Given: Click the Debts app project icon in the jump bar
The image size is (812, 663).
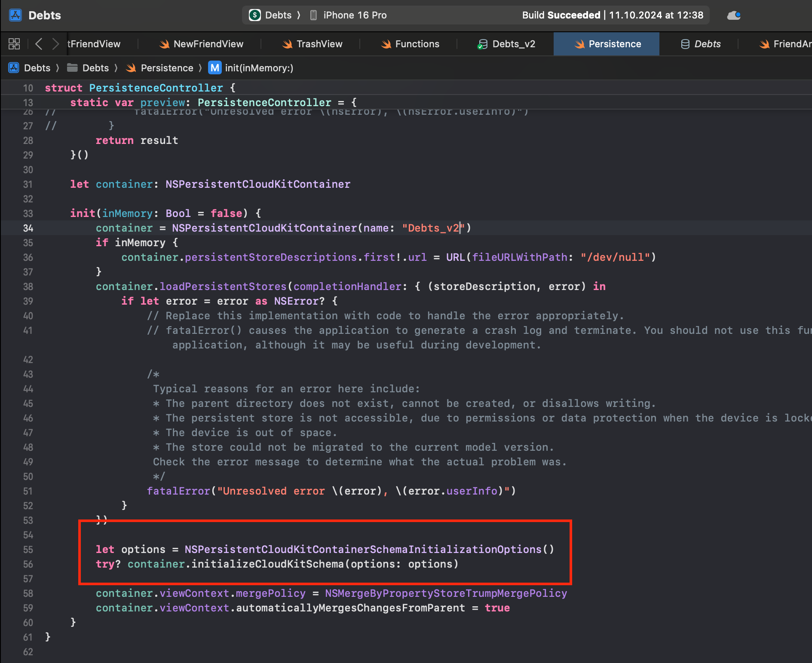Looking at the screenshot, I should [14, 68].
